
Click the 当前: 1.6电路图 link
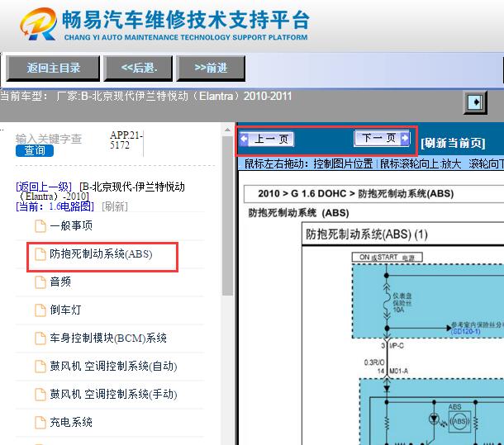[x=55, y=206]
